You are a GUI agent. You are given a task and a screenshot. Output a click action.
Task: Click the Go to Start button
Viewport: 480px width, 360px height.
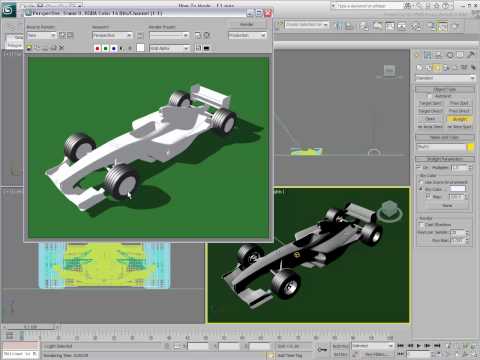400,346
